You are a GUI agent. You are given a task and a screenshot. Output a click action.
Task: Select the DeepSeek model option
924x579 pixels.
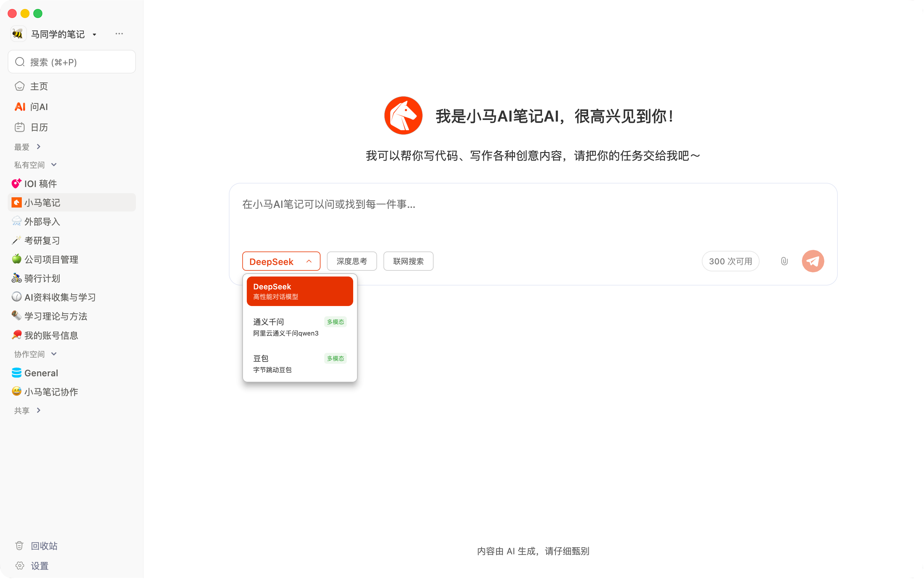[x=300, y=291]
